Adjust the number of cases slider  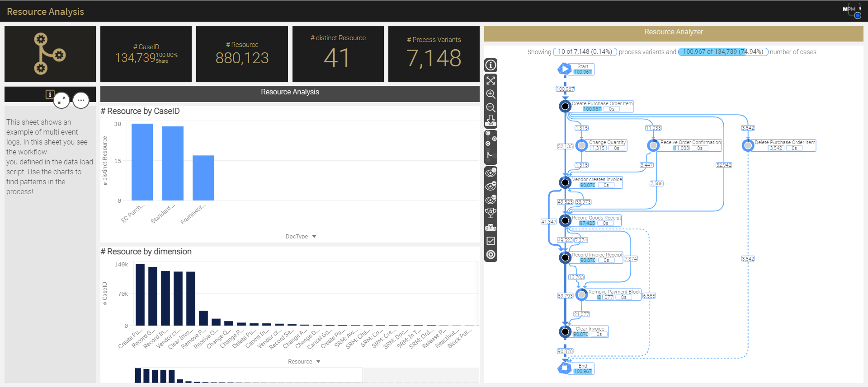tap(723, 52)
